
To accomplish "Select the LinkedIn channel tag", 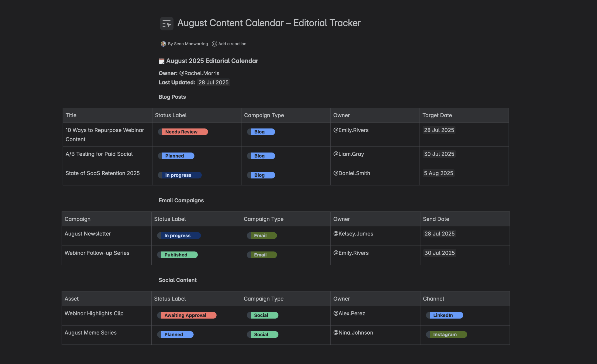I will [x=444, y=315].
